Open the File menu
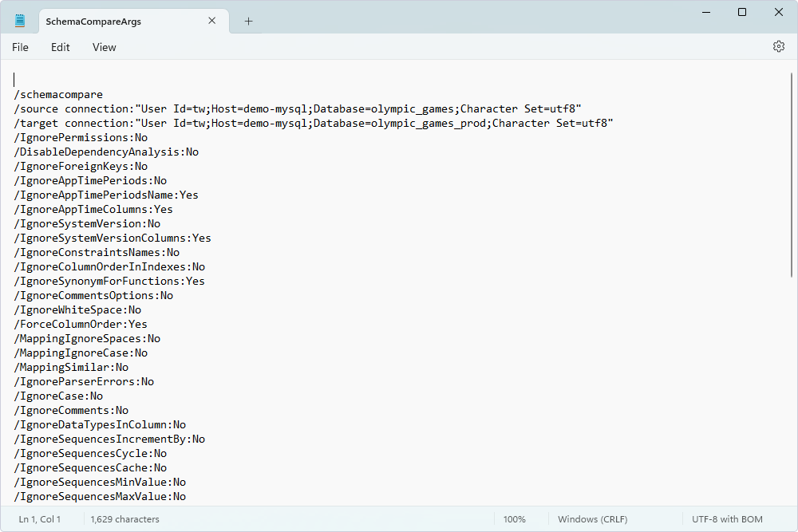Viewport: 798px width, 532px height. click(21, 47)
